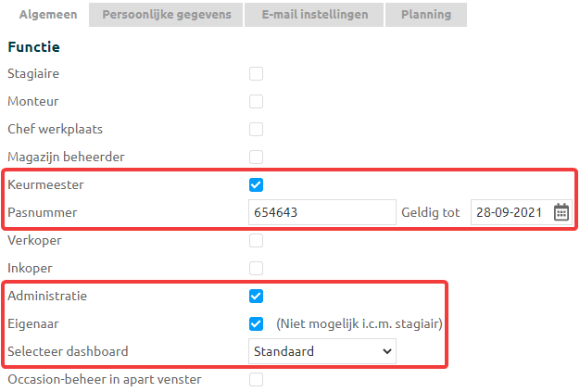Disable the Administratie checkbox

point(257,296)
